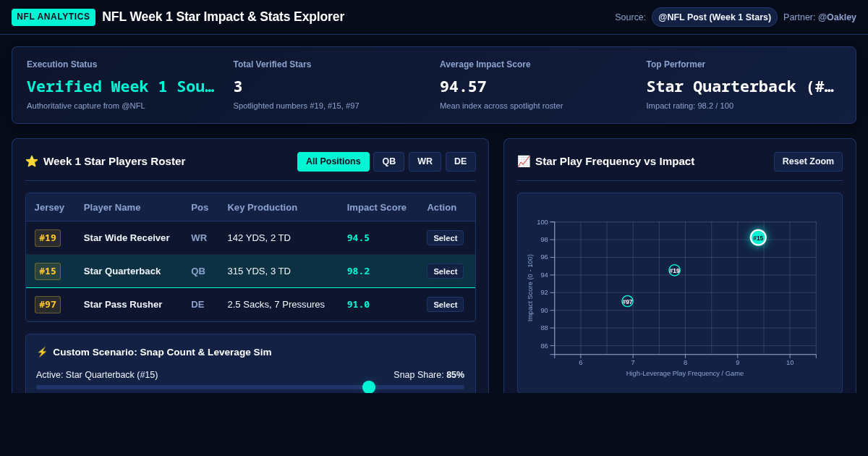This screenshot has width=868, height=456.
Task: Click the 'Snap Share: 85%' label
Action: [429, 375]
